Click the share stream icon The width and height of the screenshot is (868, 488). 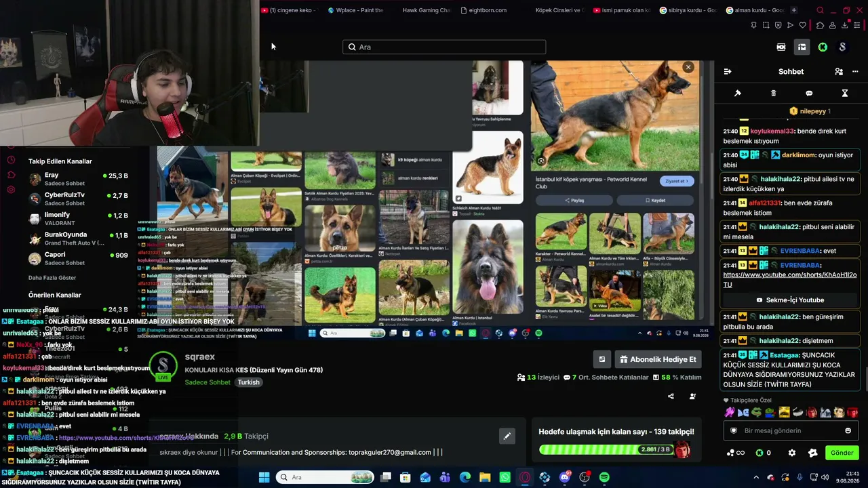click(x=671, y=396)
